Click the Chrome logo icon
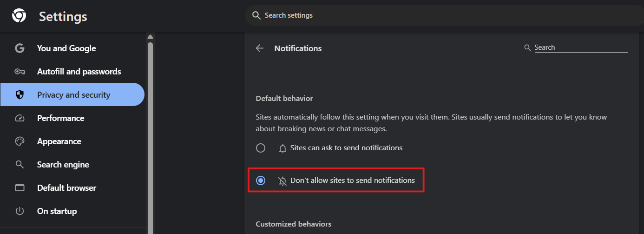Viewport: 644px width, 234px height. [19, 16]
